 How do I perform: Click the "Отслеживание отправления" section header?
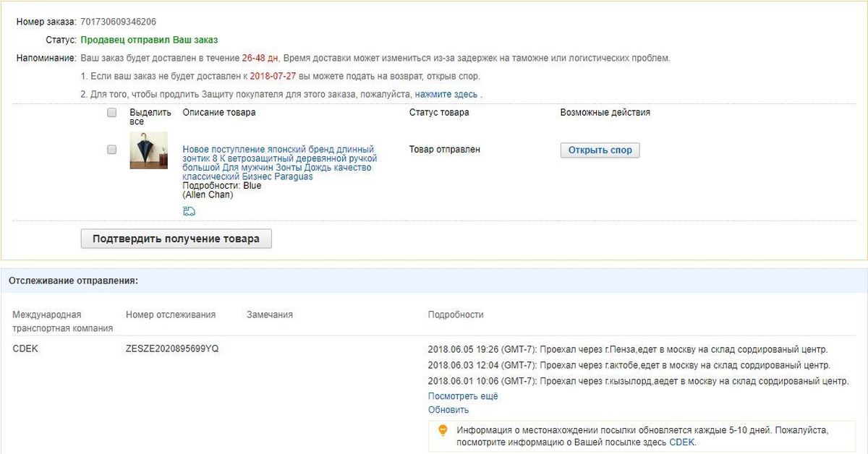point(73,280)
